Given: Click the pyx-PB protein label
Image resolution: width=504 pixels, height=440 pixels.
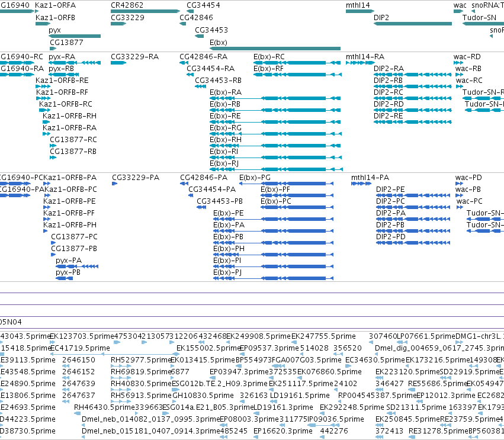Looking at the screenshot, I should [x=68, y=272].
